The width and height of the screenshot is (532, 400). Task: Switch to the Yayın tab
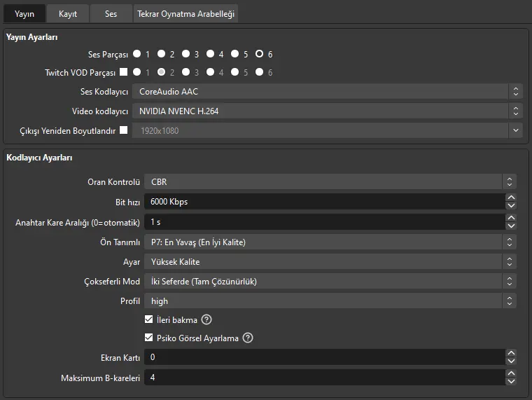coord(24,13)
